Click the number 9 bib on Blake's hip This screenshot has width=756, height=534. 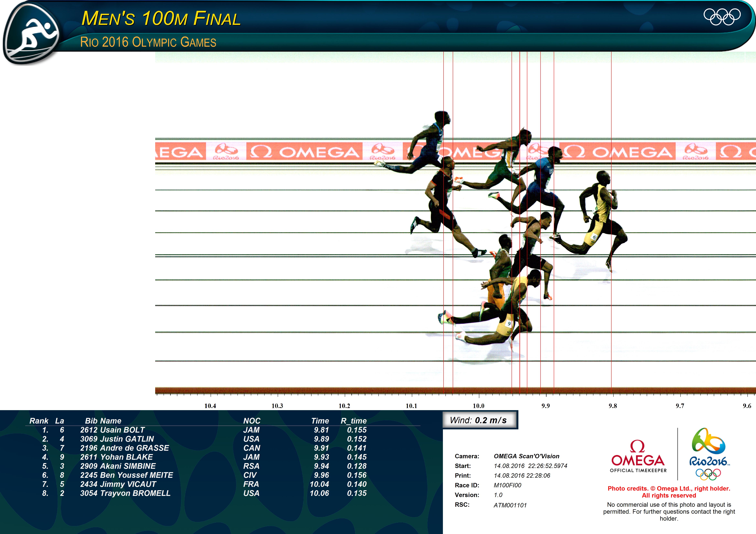[x=509, y=323]
